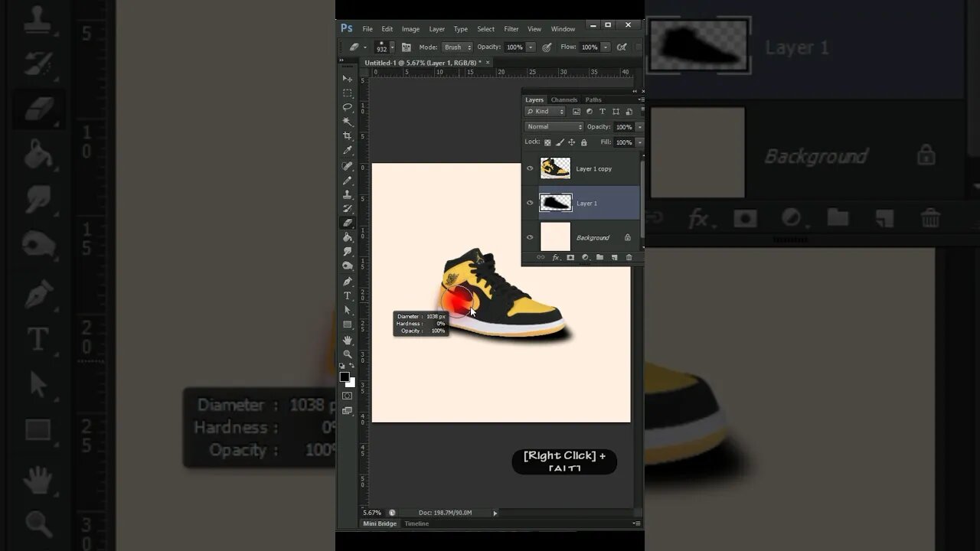Hide the Background layer

point(530,237)
